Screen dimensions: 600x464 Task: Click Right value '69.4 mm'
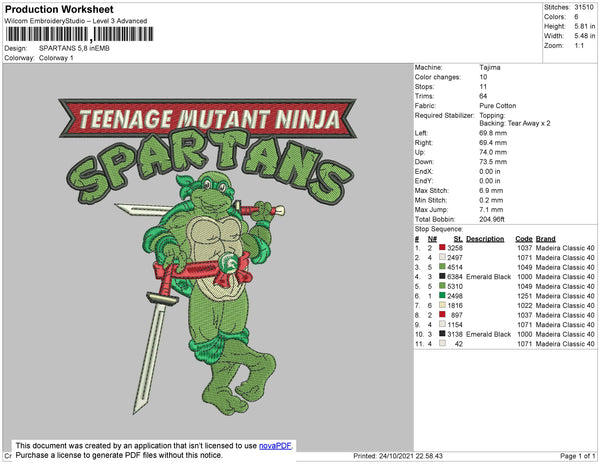pyautogui.click(x=493, y=143)
